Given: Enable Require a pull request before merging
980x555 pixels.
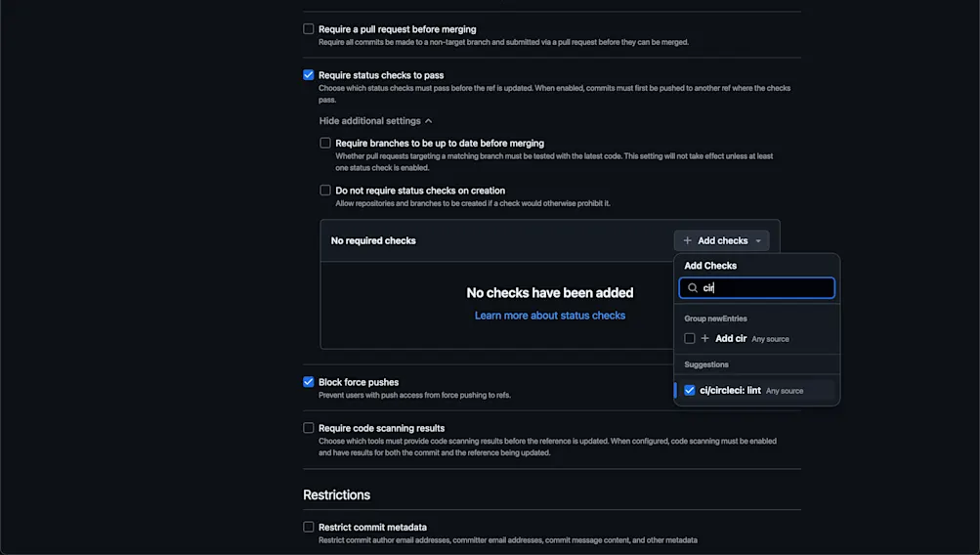Looking at the screenshot, I should tap(308, 28).
